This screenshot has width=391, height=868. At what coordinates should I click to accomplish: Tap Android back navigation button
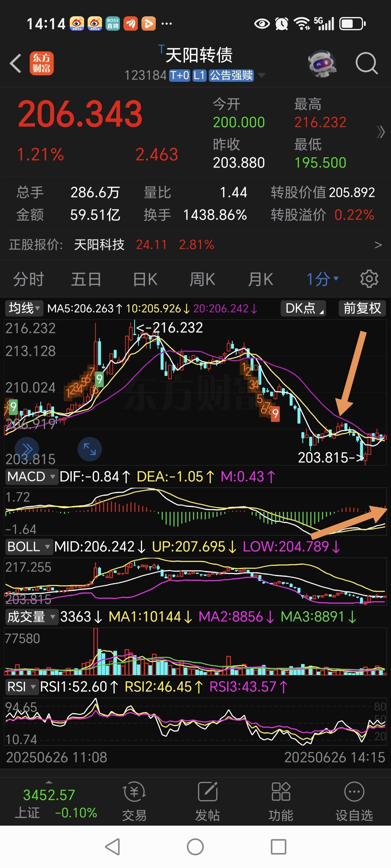coord(113,847)
